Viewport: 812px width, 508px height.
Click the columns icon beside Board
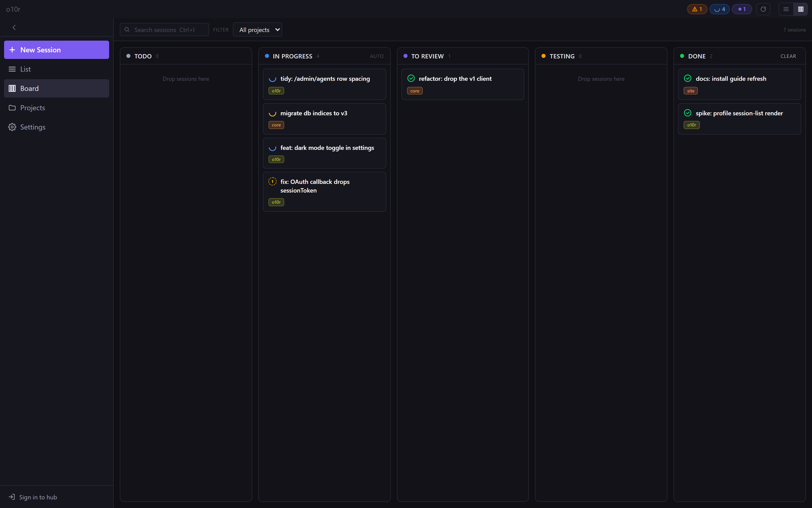(12, 88)
